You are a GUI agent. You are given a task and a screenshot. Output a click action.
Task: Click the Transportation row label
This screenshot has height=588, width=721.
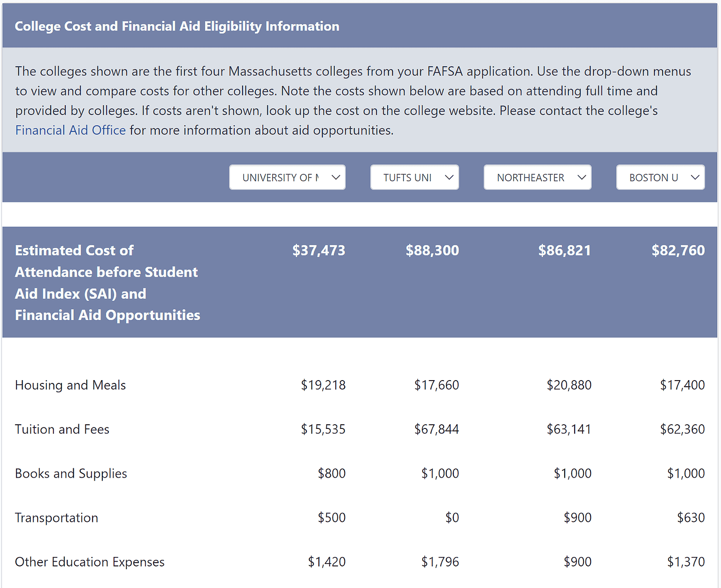click(56, 517)
